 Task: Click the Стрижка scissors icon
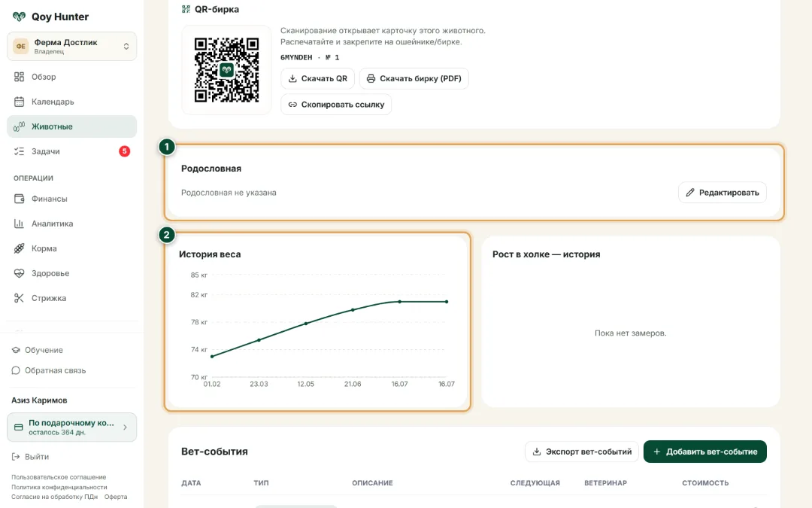coord(19,298)
